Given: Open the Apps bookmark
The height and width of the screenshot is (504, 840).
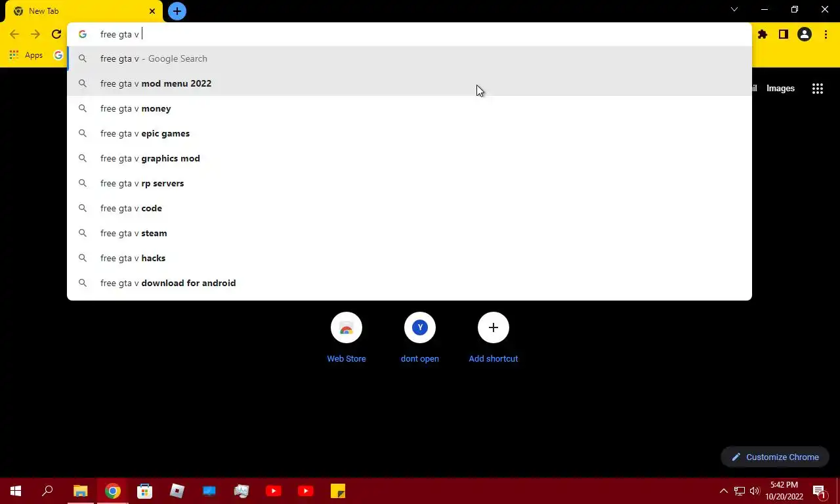Looking at the screenshot, I should [26, 55].
